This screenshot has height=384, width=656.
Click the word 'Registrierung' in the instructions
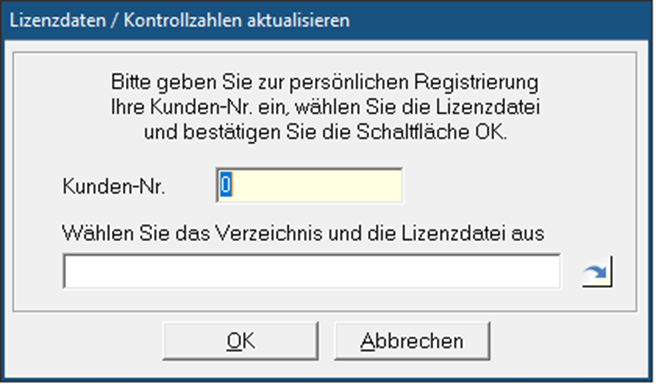coord(476,82)
